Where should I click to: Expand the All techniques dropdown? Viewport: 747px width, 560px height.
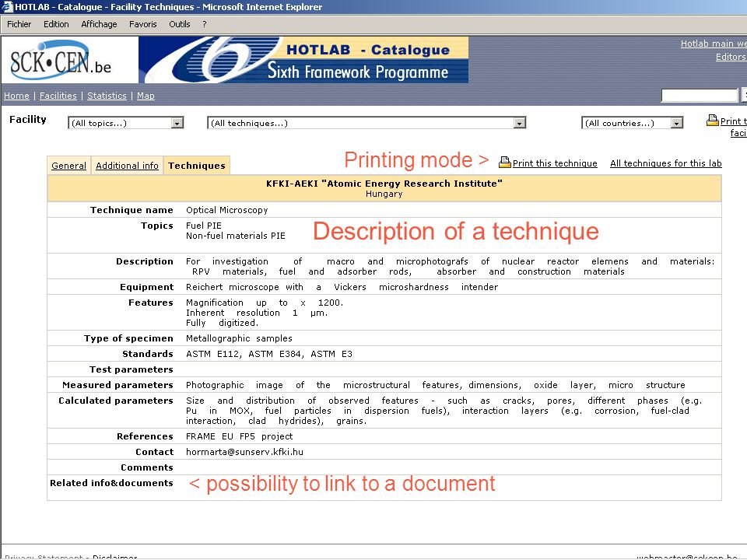366,123
